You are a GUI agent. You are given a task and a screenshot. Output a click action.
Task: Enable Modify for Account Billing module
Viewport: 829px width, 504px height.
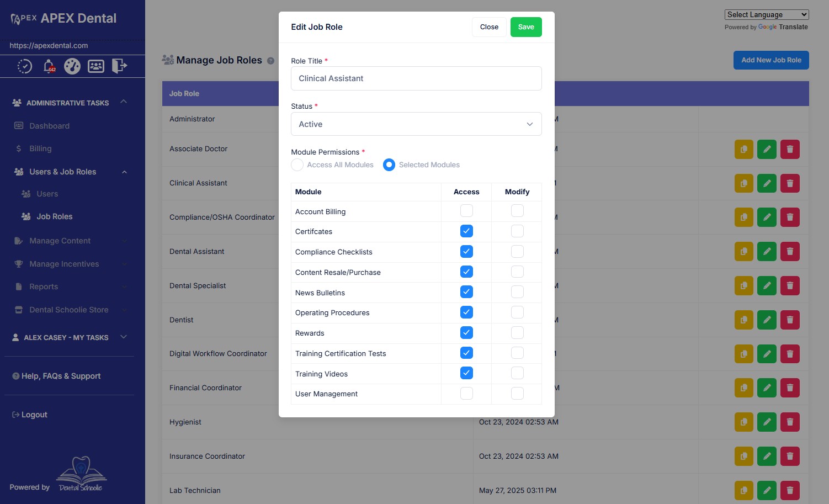pos(517,211)
